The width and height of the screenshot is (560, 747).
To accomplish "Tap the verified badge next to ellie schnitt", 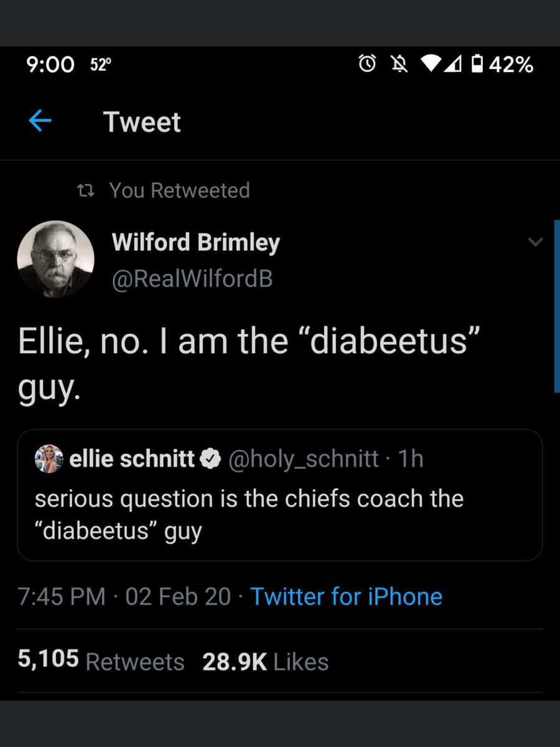I will point(211,459).
